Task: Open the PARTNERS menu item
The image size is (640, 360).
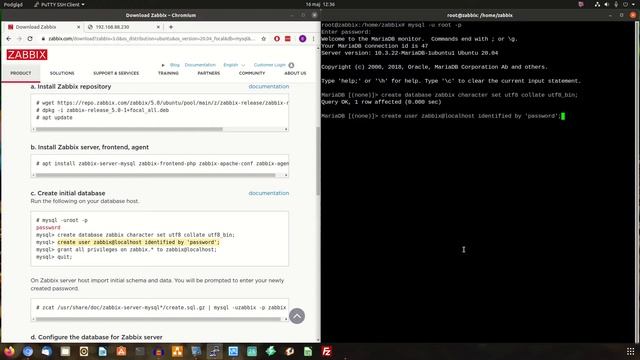Action: [209, 73]
